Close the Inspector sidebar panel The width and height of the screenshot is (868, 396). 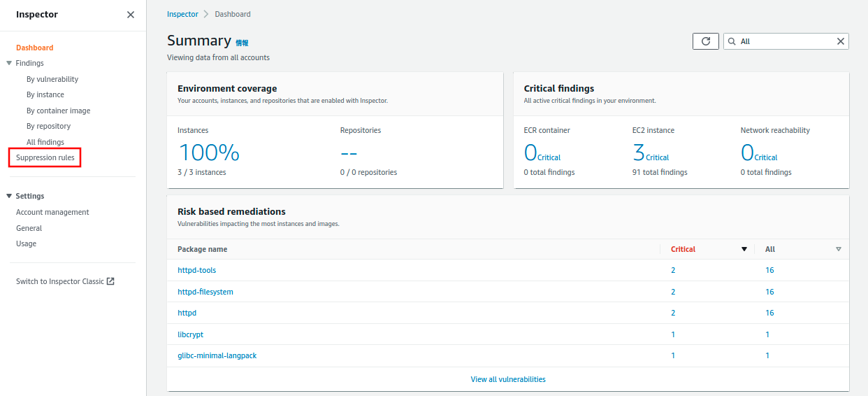(x=131, y=15)
